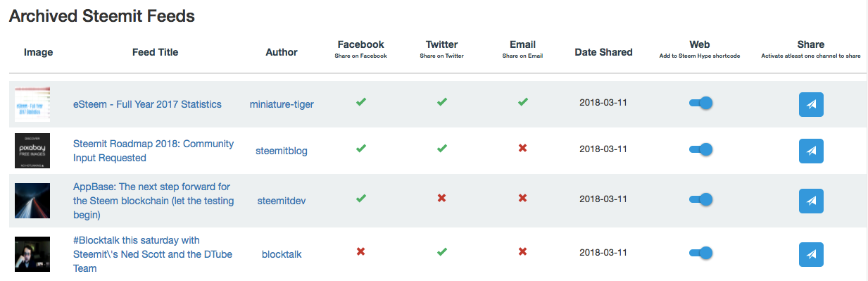Toggle Web switch for eSteem Statistics feed

pos(700,103)
